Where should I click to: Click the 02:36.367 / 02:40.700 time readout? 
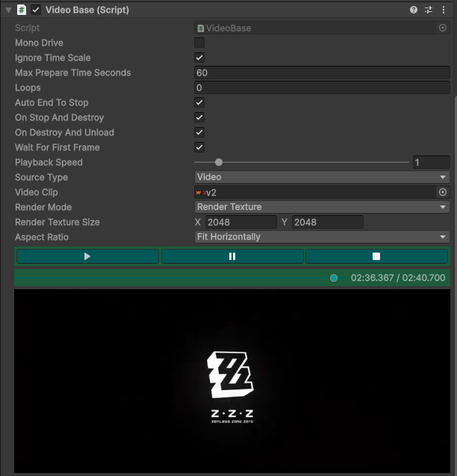[x=398, y=278]
